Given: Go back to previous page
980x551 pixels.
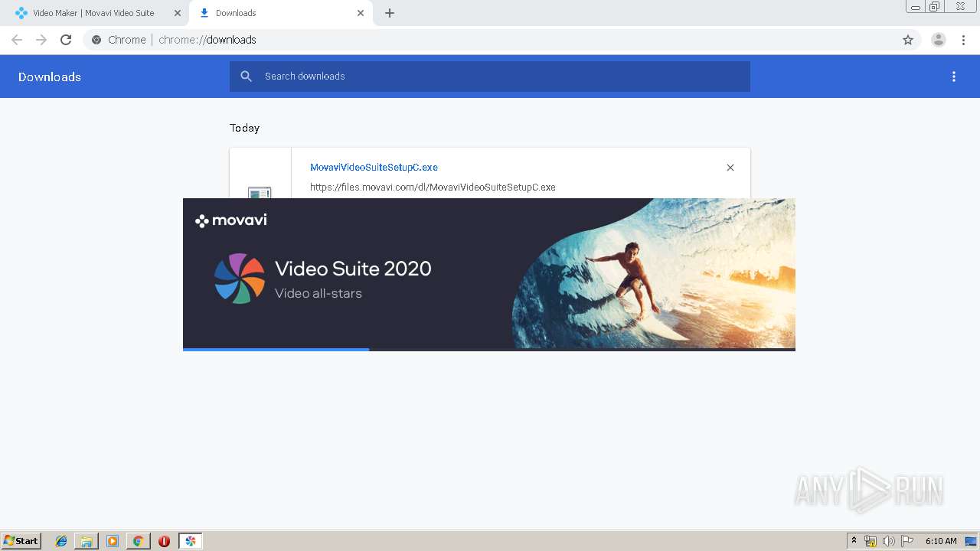Looking at the screenshot, I should pos(17,40).
